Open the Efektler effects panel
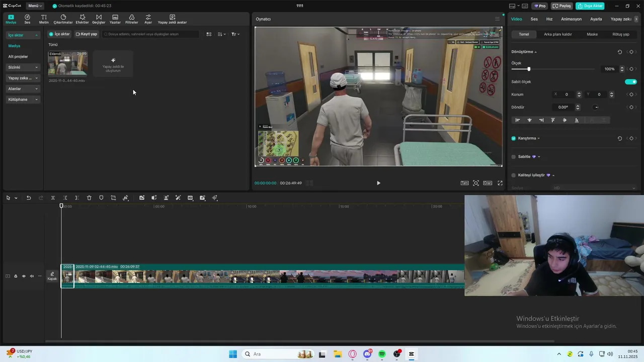 [82, 19]
